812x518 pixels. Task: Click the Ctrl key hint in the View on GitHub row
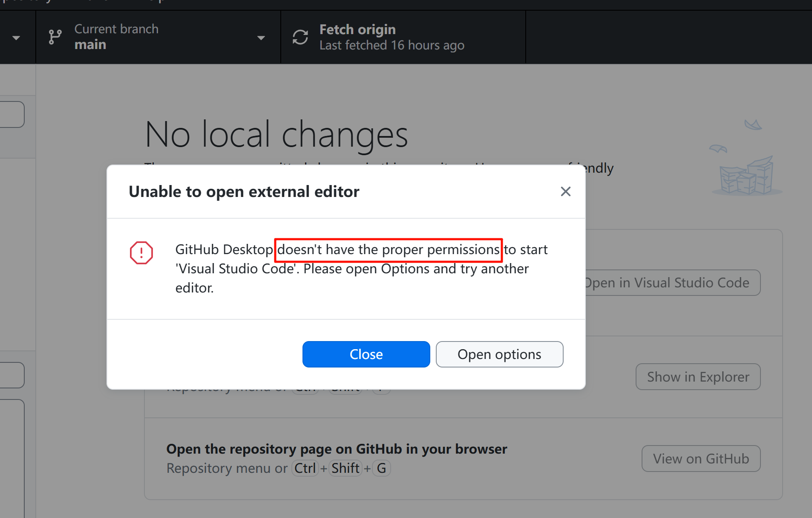(x=305, y=468)
